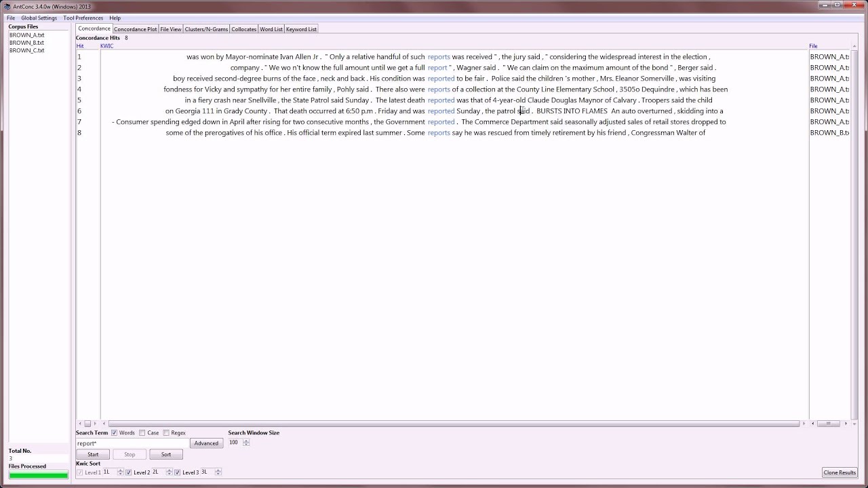Click the File column horizontal scrollbar thumb
Image resolution: width=868 pixels, height=488 pixels.
click(828, 424)
